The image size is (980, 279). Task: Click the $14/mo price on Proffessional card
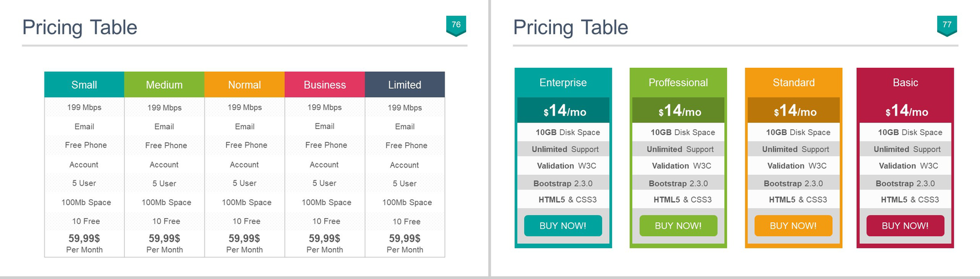pos(680,110)
